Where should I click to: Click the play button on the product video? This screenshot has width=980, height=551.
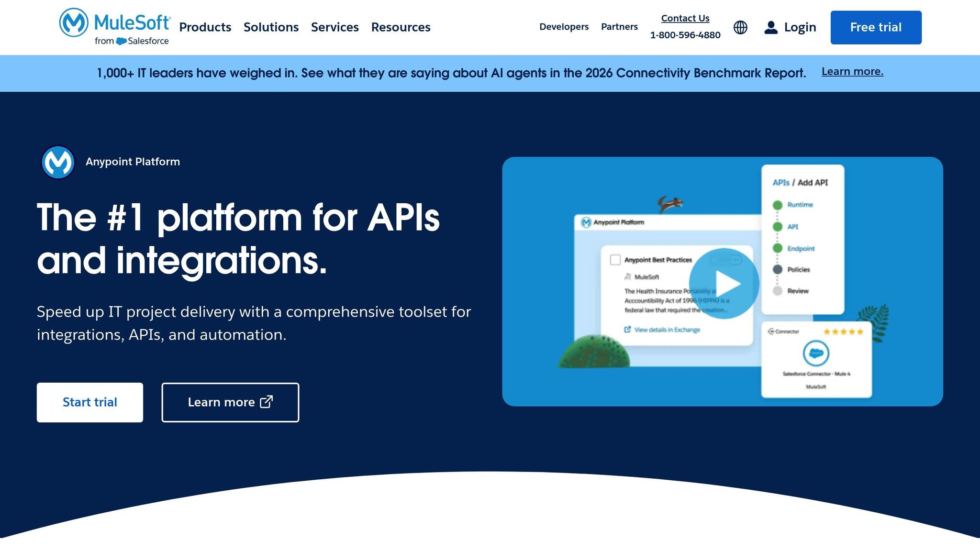click(725, 283)
